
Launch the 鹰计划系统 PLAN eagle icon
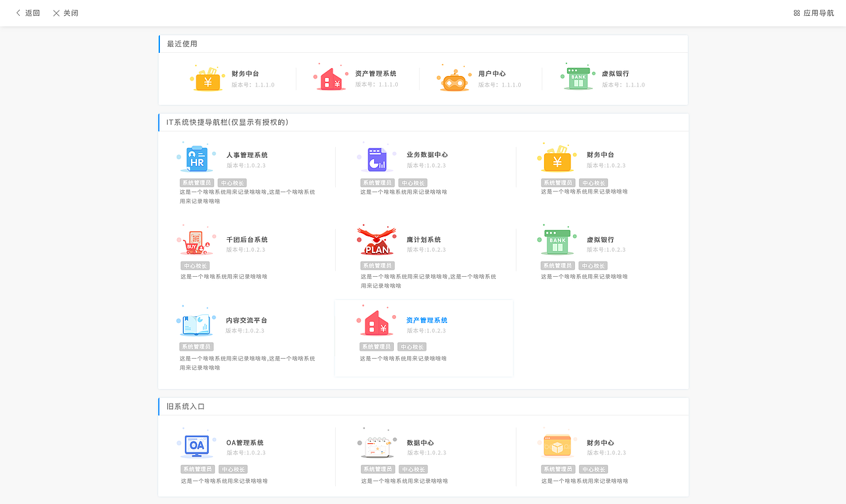[376, 241]
